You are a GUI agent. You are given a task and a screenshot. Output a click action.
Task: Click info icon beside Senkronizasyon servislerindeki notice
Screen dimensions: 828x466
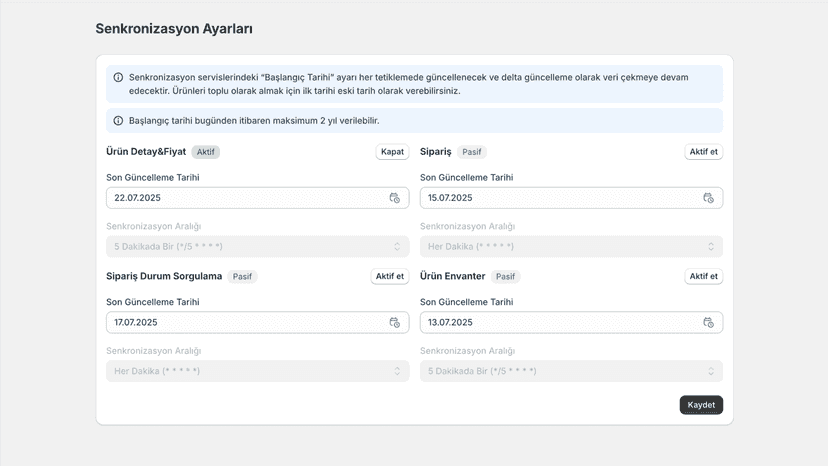(x=118, y=78)
